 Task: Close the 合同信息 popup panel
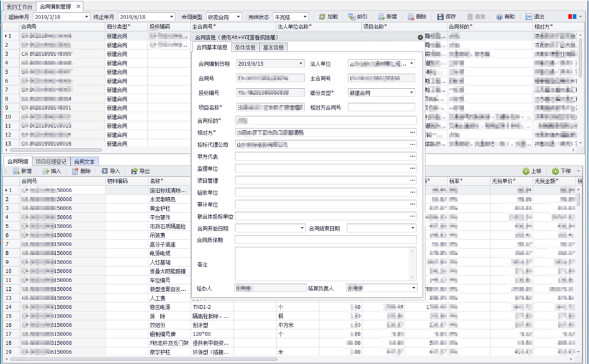(x=420, y=37)
